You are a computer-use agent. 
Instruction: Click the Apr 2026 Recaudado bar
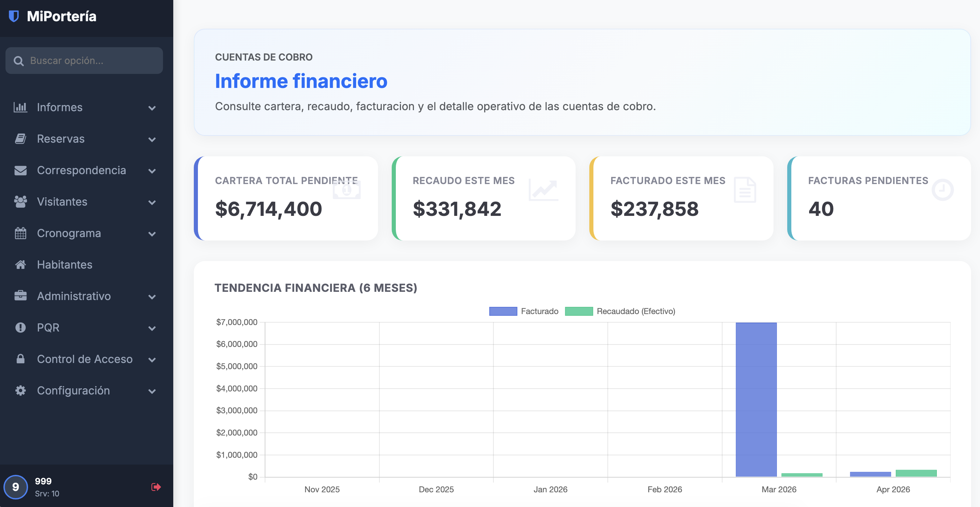point(916,473)
